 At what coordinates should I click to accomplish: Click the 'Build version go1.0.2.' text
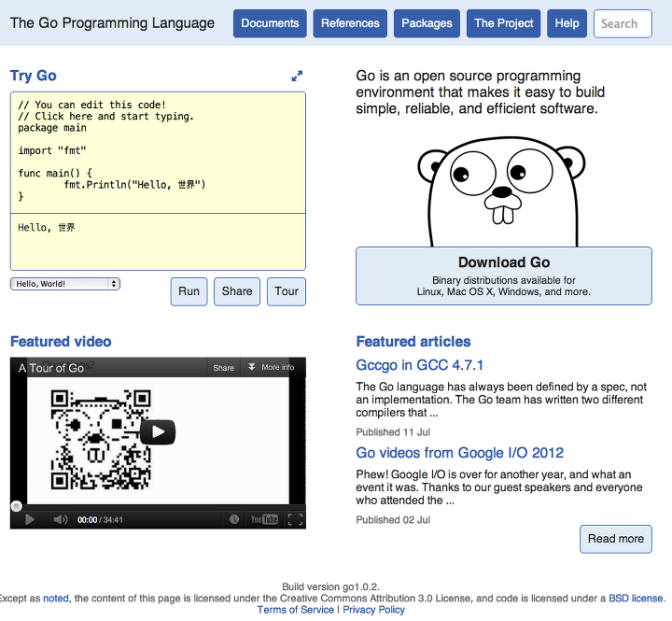click(x=330, y=586)
